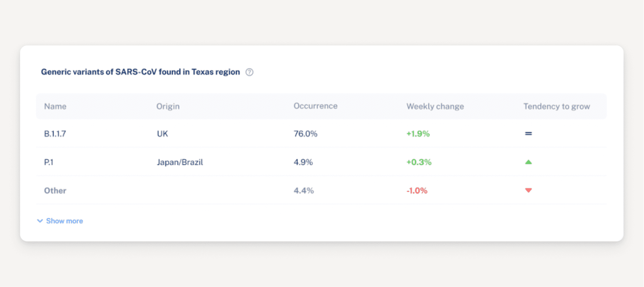
Task: Click the Tendency to grow column header
Action: (557, 106)
